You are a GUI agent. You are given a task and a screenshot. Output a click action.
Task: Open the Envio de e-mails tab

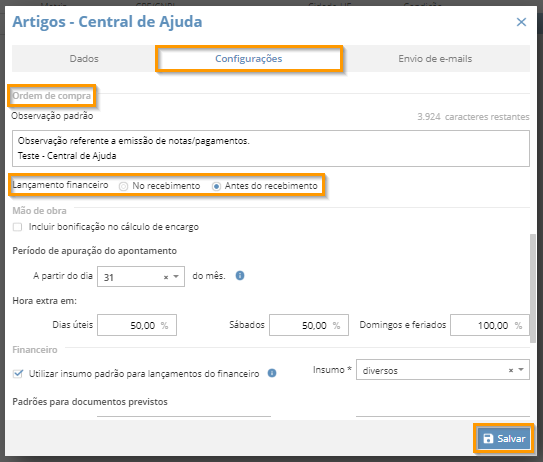(435, 59)
